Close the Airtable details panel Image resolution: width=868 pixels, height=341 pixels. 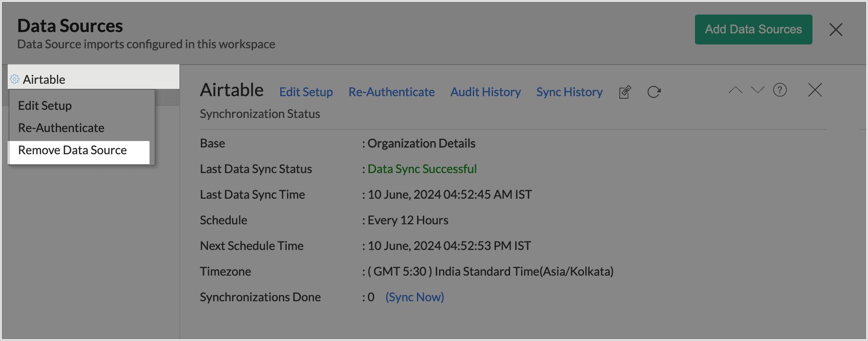coord(815,90)
